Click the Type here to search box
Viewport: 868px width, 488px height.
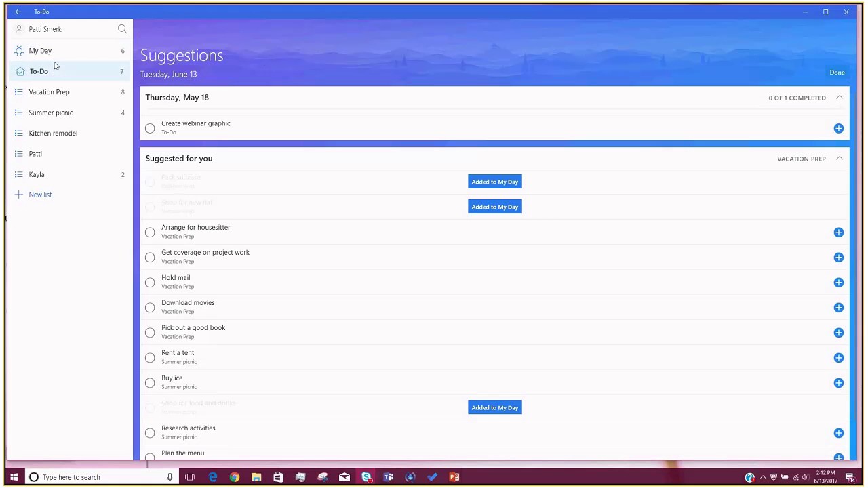point(102,477)
